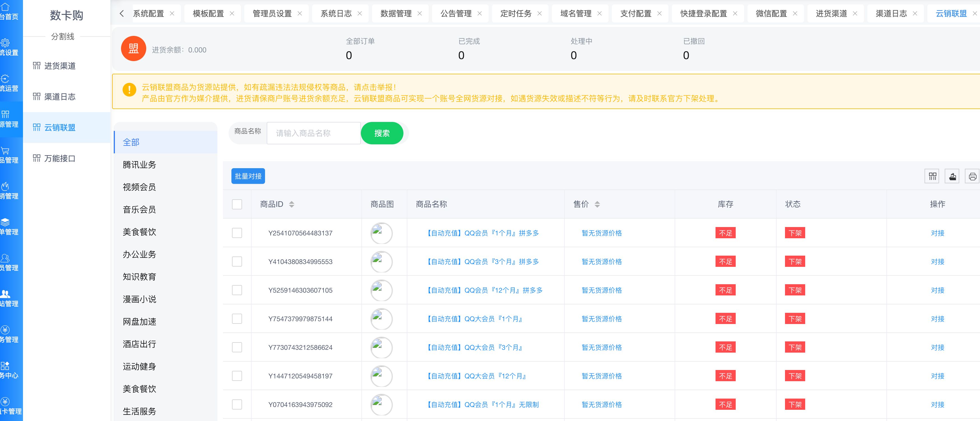Open the member management single-user icon
The width and height of the screenshot is (980, 421).
(x=5, y=258)
